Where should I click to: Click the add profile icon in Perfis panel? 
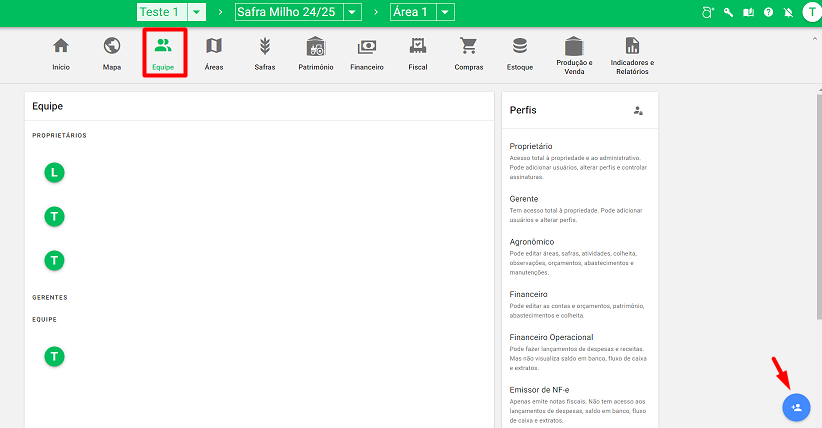pos(638,110)
